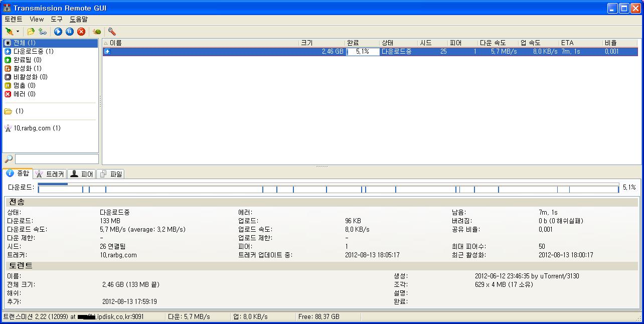Sort by the 이름 column header

click(x=201, y=43)
